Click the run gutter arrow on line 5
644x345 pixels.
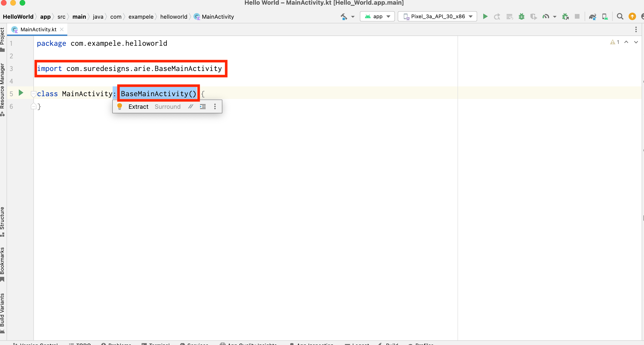click(21, 93)
